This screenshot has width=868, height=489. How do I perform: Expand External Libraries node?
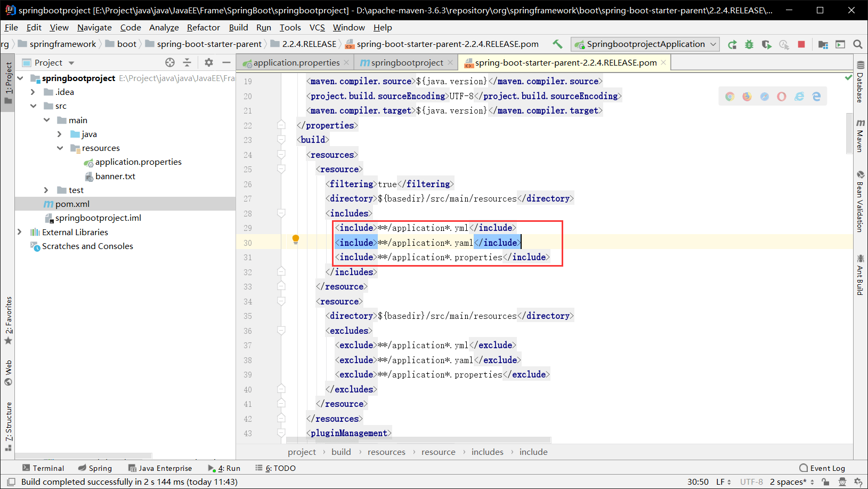(x=20, y=232)
